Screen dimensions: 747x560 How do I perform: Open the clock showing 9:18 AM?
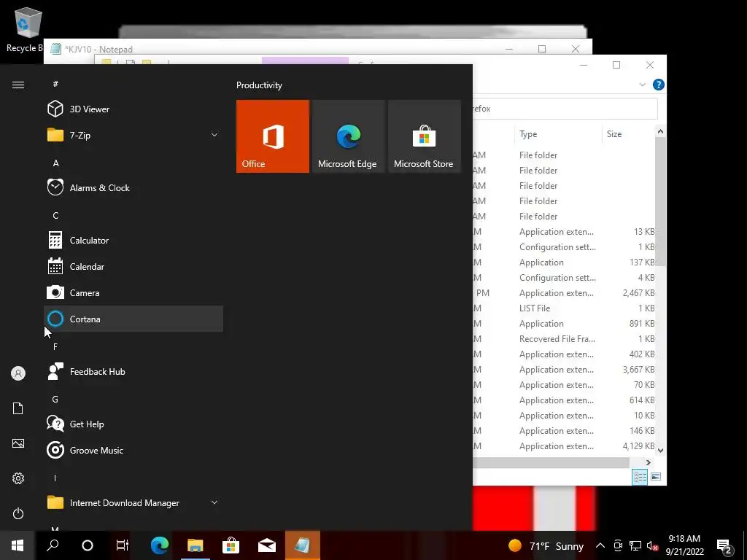click(684, 545)
